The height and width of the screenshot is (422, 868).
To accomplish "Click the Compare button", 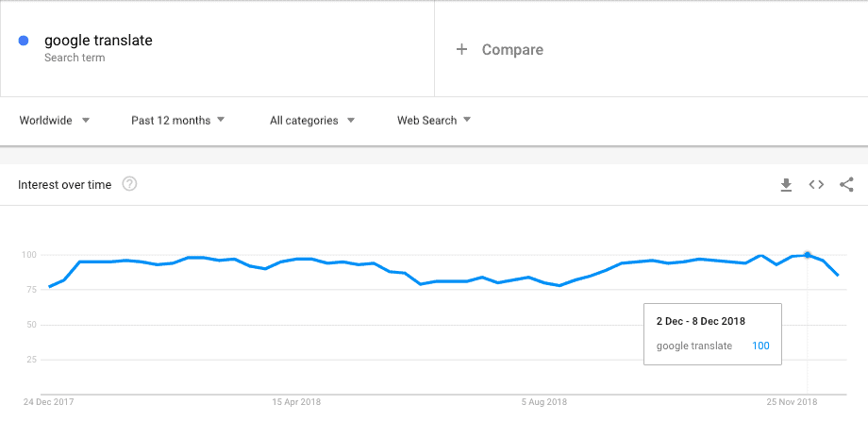I will point(499,50).
